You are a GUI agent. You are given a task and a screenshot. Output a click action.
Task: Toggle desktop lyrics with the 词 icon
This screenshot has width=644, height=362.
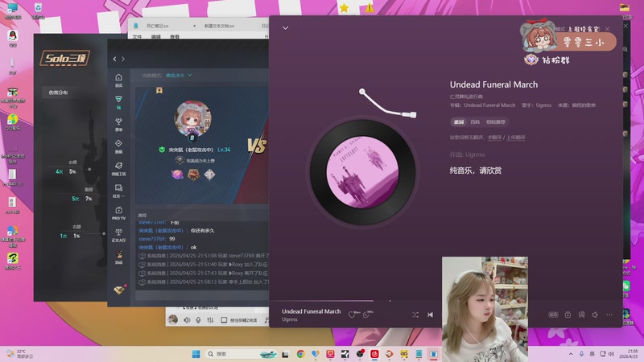(581, 315)
